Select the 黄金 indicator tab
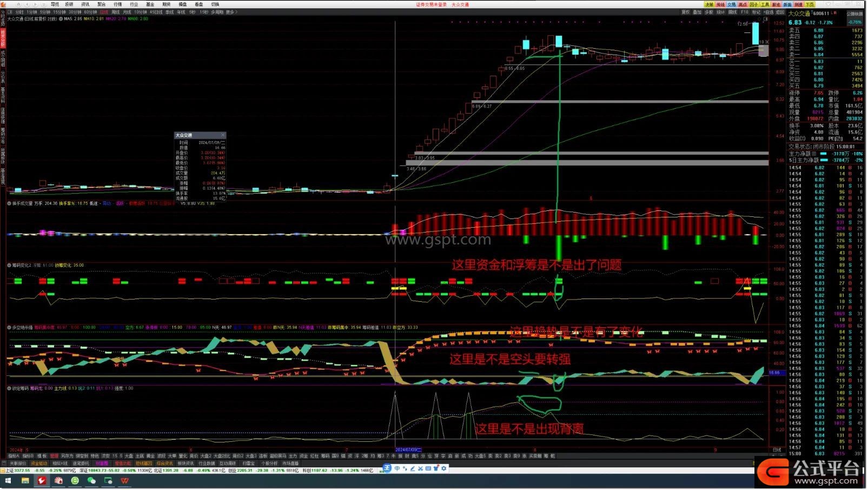Image resolution: width=868 pixels, height=490 pixels. [x=150, y=456]
